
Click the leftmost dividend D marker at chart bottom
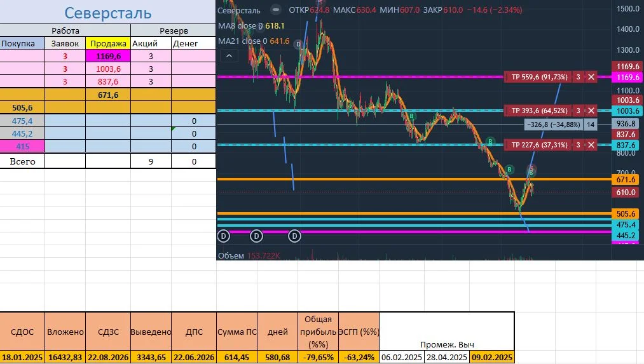[223, 236]
